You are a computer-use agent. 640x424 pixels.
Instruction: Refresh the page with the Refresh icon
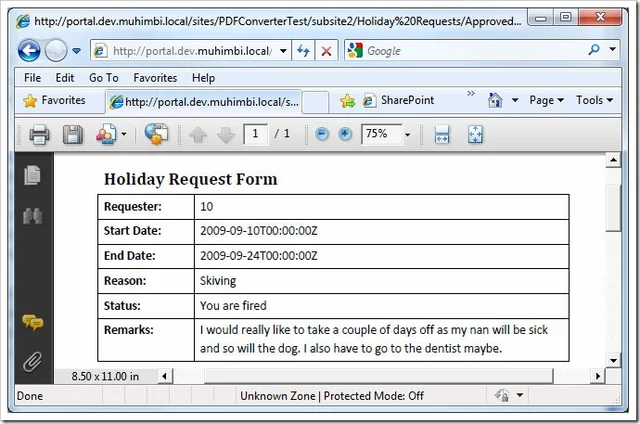tap(303, 51)
